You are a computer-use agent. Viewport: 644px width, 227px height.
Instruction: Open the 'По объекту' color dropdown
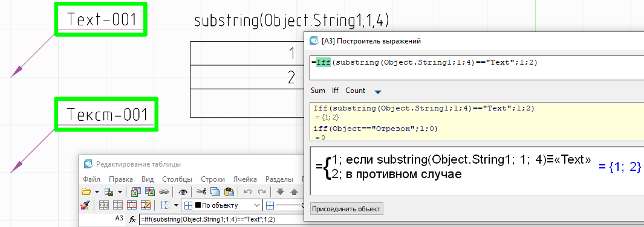(x=223, y=205)
